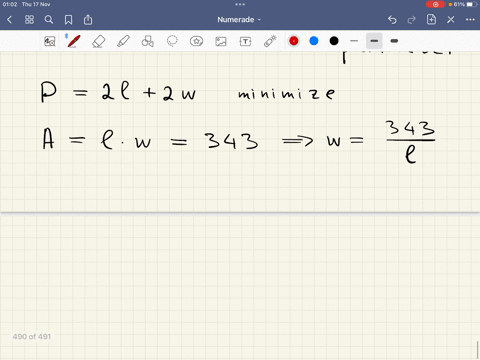Screen dimensions: 480x360
Task: Choose the red pen color
Action: coord(294,41)
